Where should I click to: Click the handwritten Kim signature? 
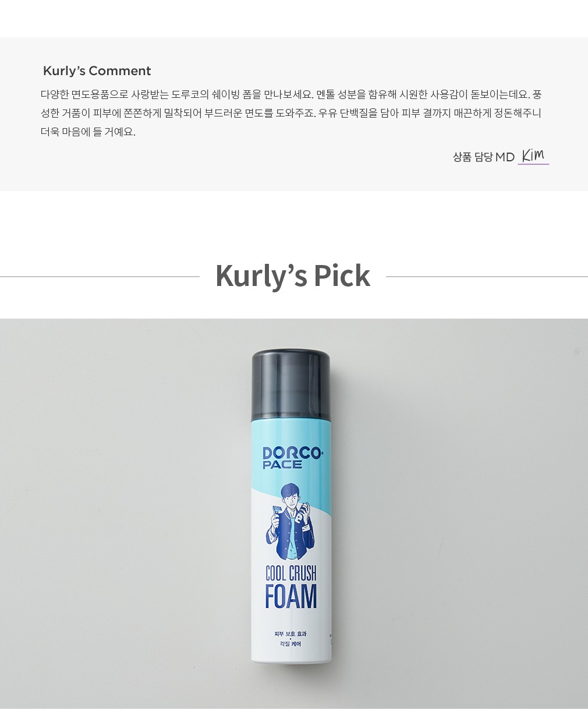pos(533,155)
